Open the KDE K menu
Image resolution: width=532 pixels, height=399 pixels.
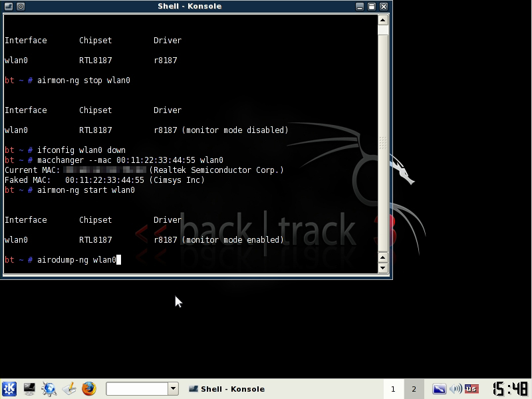coord(9,389)
